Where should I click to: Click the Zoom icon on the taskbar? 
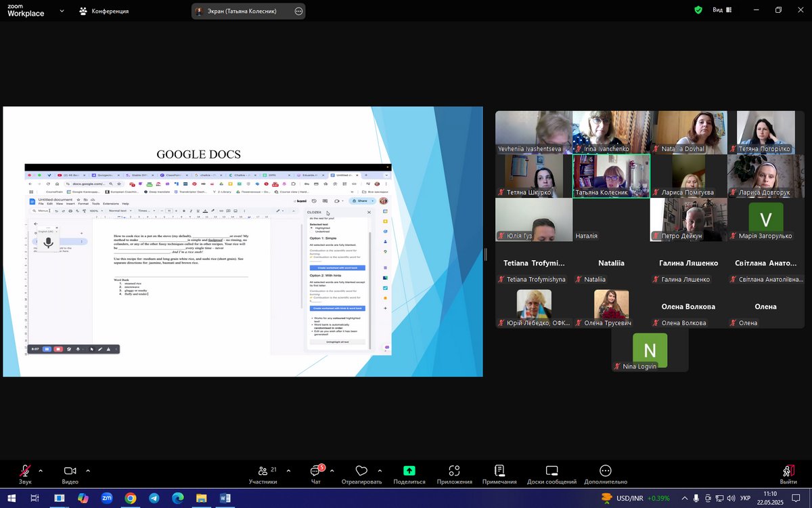[x=106, y=498]
